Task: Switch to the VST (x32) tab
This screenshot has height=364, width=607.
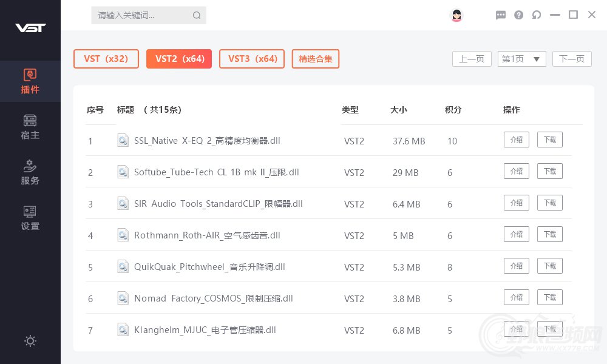Action: point(106,59)
